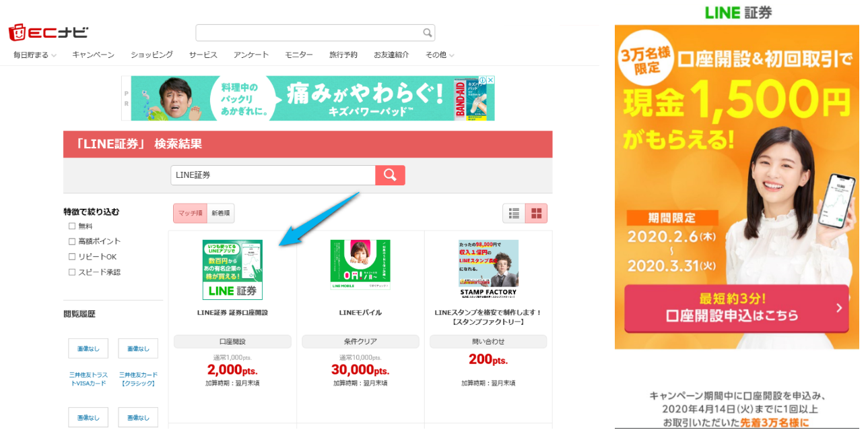The width and height of the screenshot is (868, 432).
Task: Open the モニター menu item
Action: pyautogui.click(x=299, y=55)
